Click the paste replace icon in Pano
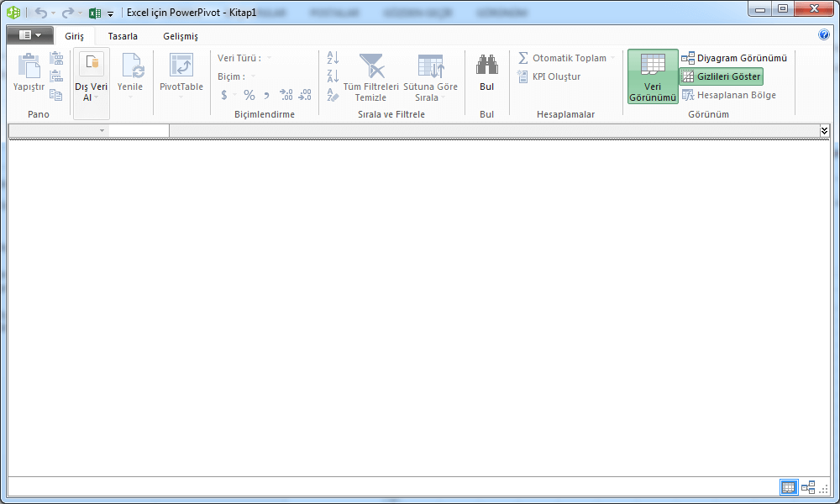Viewport: 840px width, 504px height. click(x=56, y=76)
